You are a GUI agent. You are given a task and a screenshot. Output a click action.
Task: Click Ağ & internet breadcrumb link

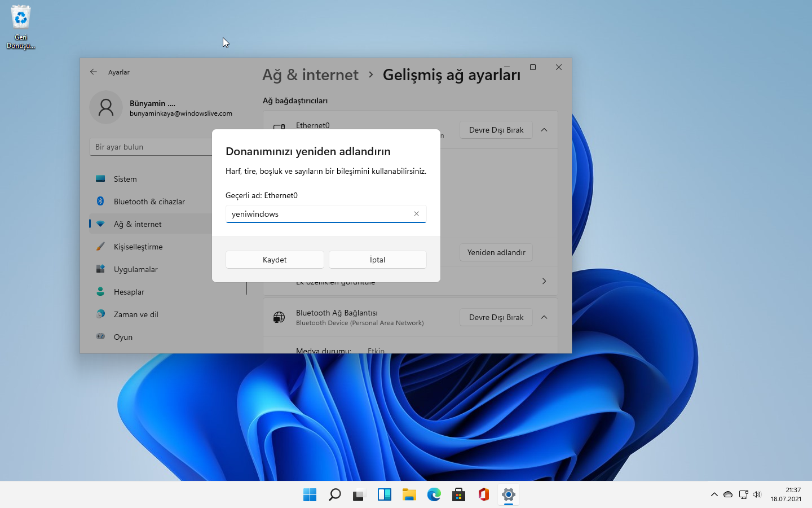(x=310, y=75)
